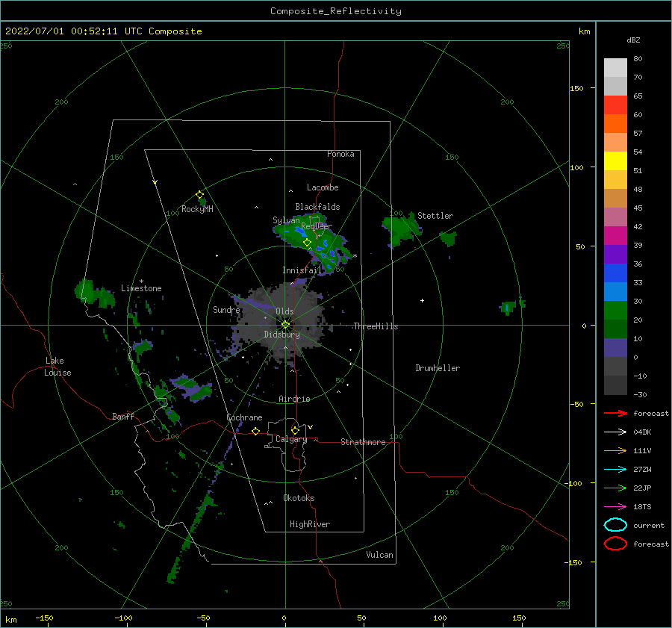Click the yellow V marker beside Calgary diamond
The image size is (672, 628).
pos(311,427)
